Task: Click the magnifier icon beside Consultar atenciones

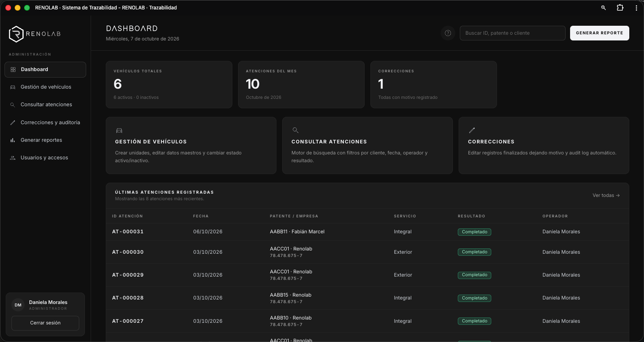Action: tap(13, 105)
